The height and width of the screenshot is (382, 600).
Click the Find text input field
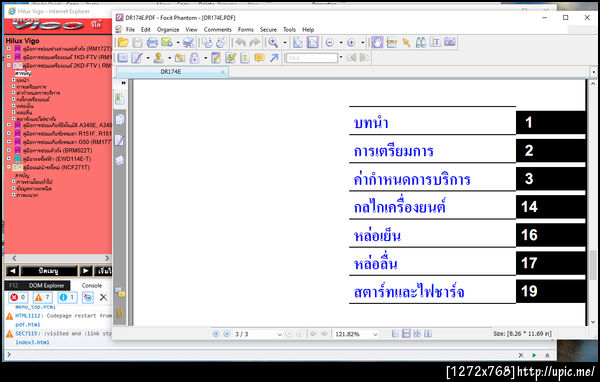[x=311, y=58]
